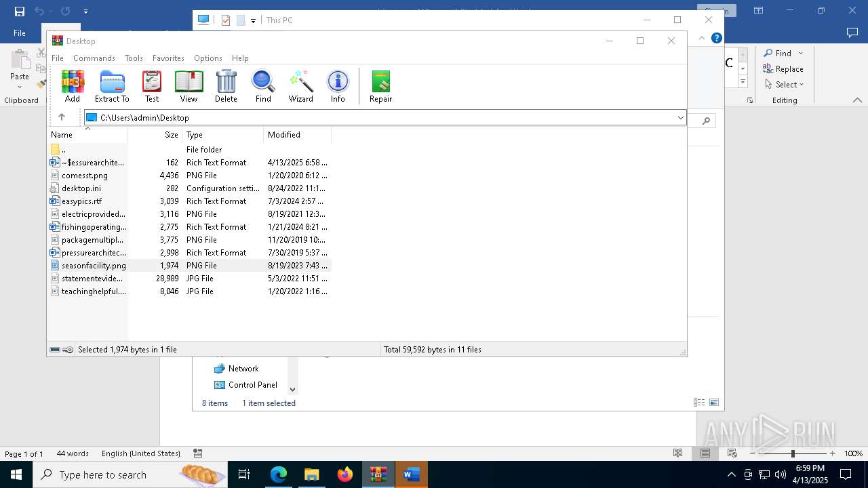Select the electricprovided... PNG file
The image size is (868, 488).
190,214
